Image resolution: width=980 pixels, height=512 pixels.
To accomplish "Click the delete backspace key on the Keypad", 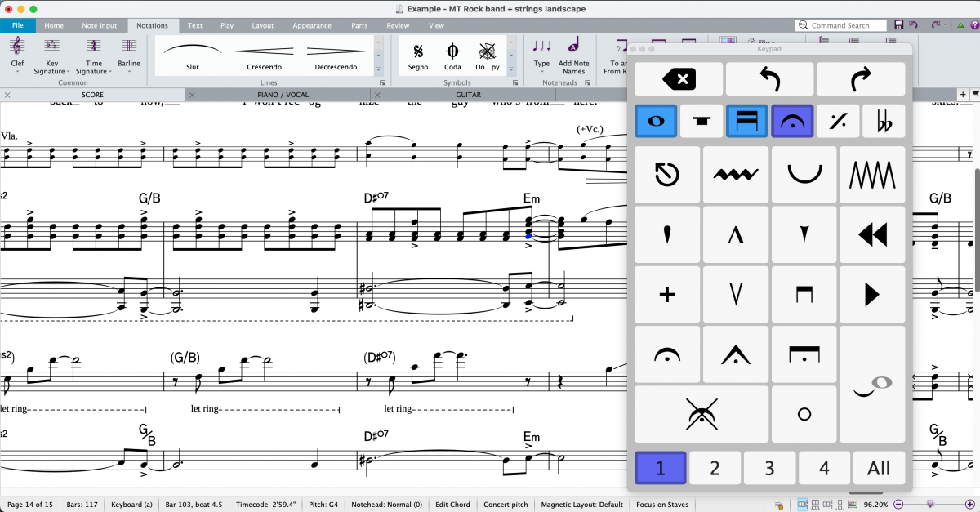I will pyautogui.click(x=678, y=79).
